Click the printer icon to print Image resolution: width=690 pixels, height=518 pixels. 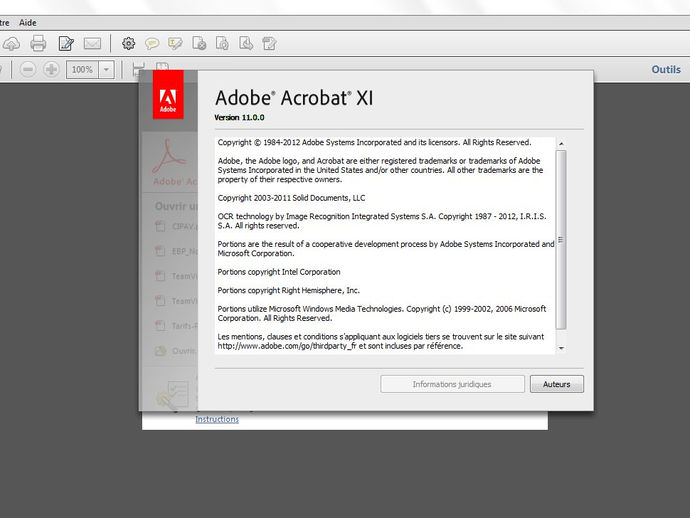tap(38, 43)
